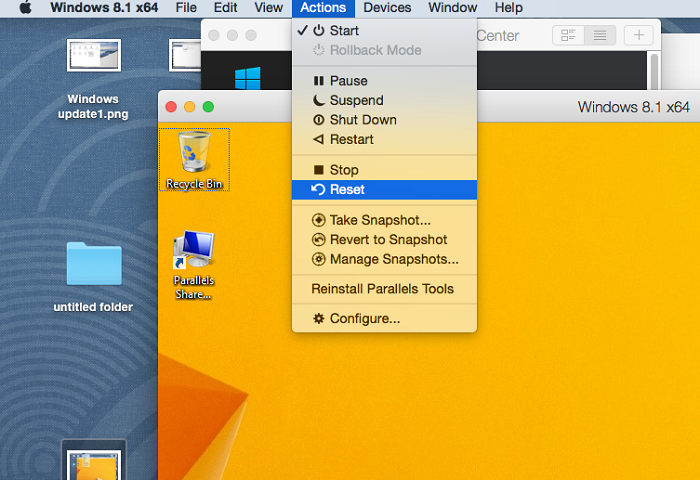Click the Windows logo in Control Center
Screen dimensions: 700x480
tap(248, 78)
